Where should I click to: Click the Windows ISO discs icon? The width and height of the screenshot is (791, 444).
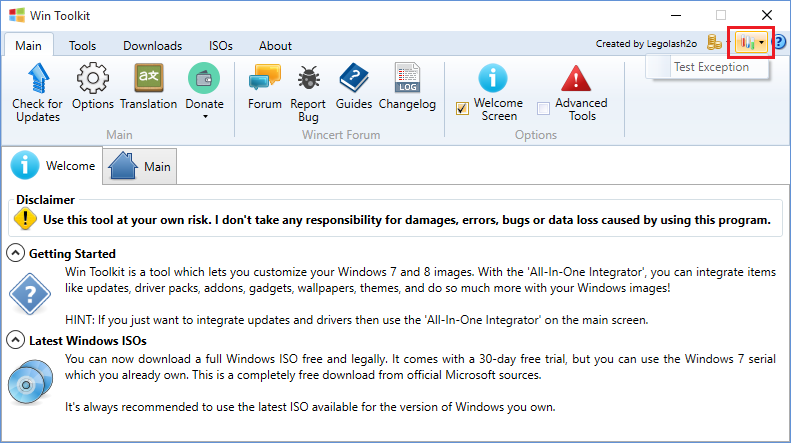tap(30, 381)
